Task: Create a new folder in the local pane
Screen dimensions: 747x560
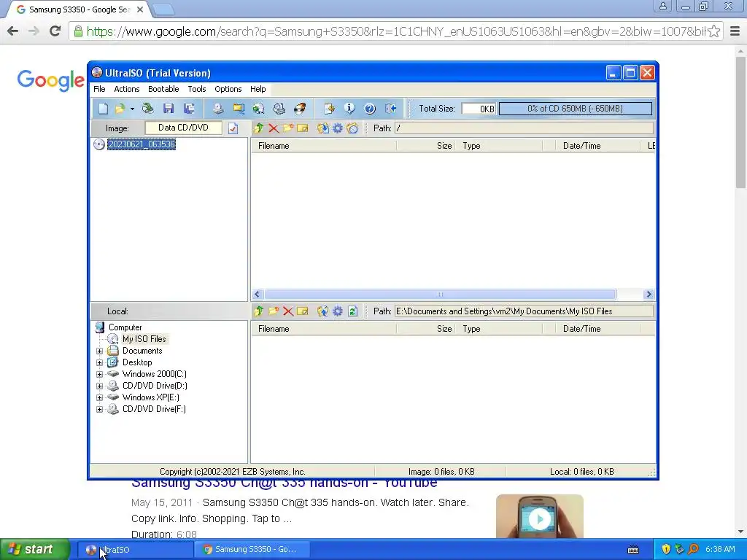Action: (x=274, y=311)
